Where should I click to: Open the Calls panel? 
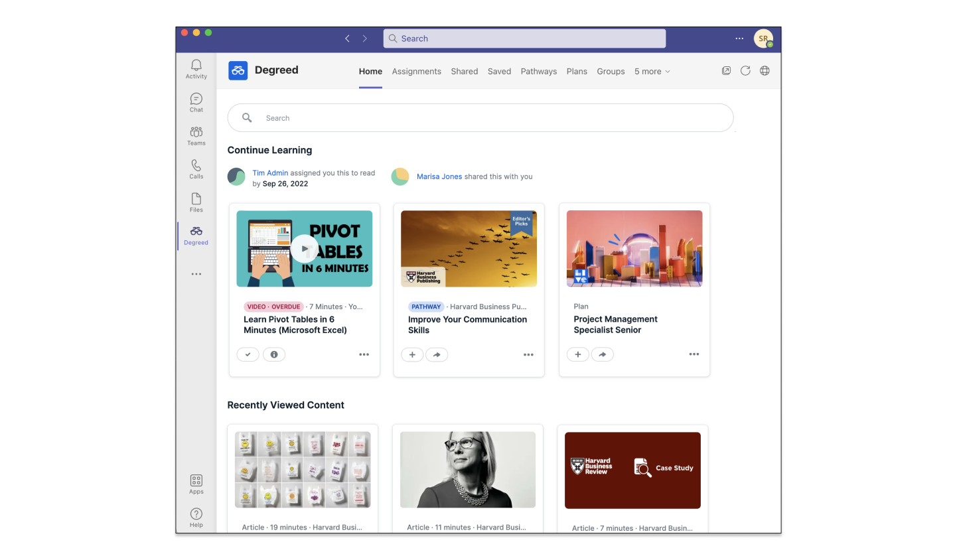[x=196, y=167]
